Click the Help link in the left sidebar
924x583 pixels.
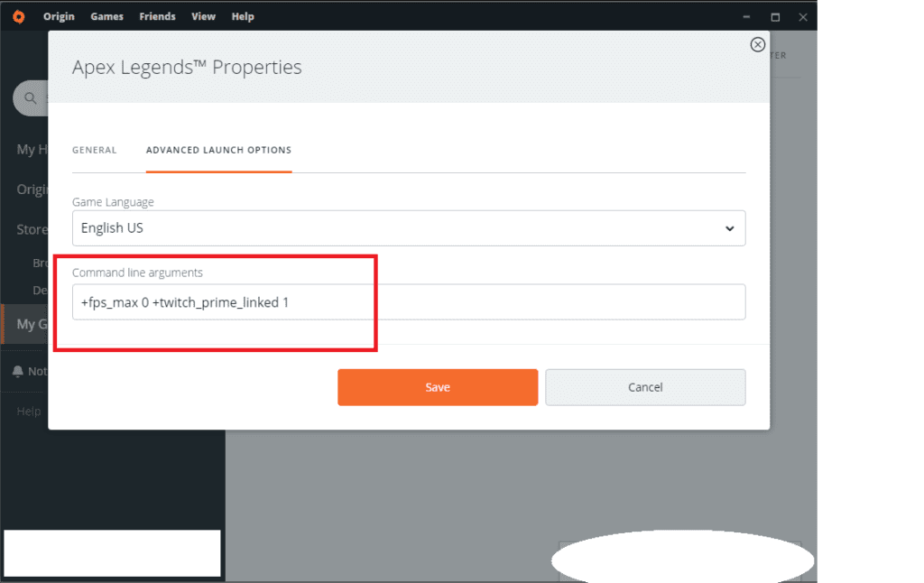click(x=29, y=412)
